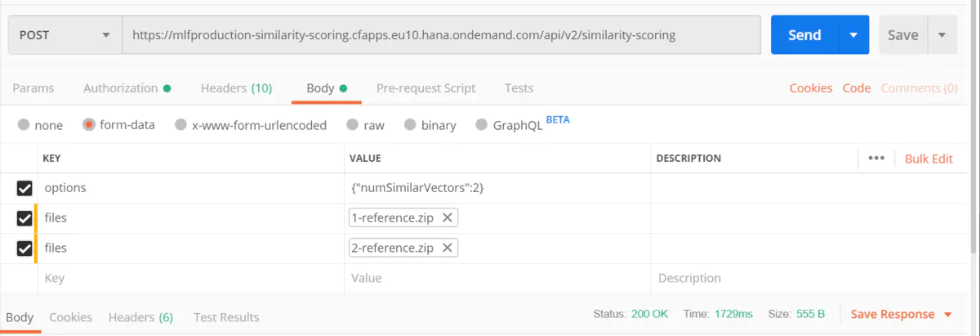The width and height of the screenshot is (980, 336).
Task: Click the Send request button
Action: [804, 35]
